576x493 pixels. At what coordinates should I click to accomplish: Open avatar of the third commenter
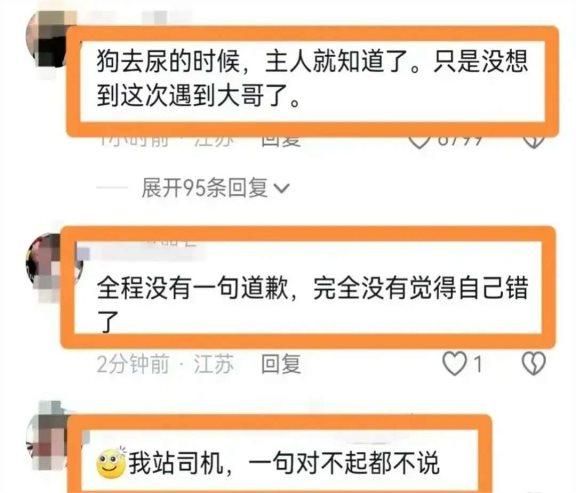(48, 437)
